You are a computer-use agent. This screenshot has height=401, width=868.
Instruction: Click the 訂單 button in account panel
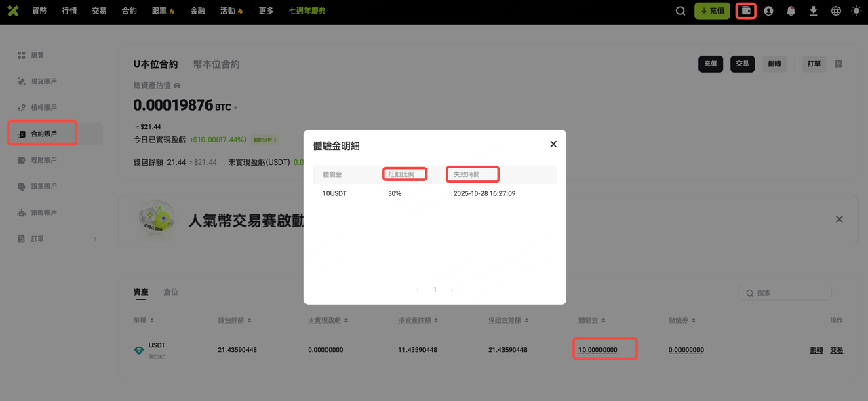[x=814, y=64]
